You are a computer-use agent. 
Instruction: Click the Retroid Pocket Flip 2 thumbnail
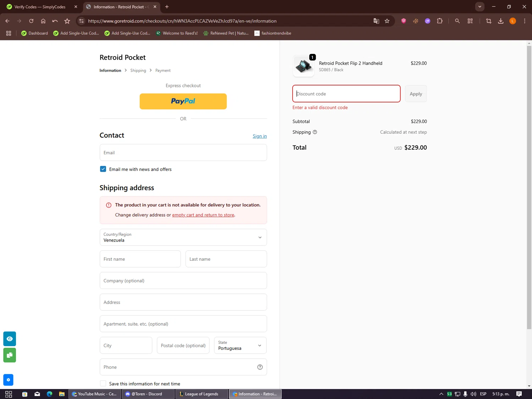click(304, 66)
